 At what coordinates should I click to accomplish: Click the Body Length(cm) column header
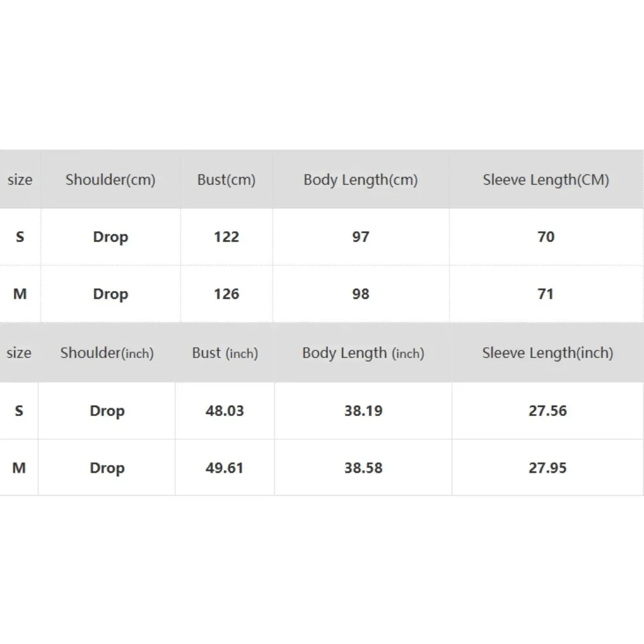361,180
